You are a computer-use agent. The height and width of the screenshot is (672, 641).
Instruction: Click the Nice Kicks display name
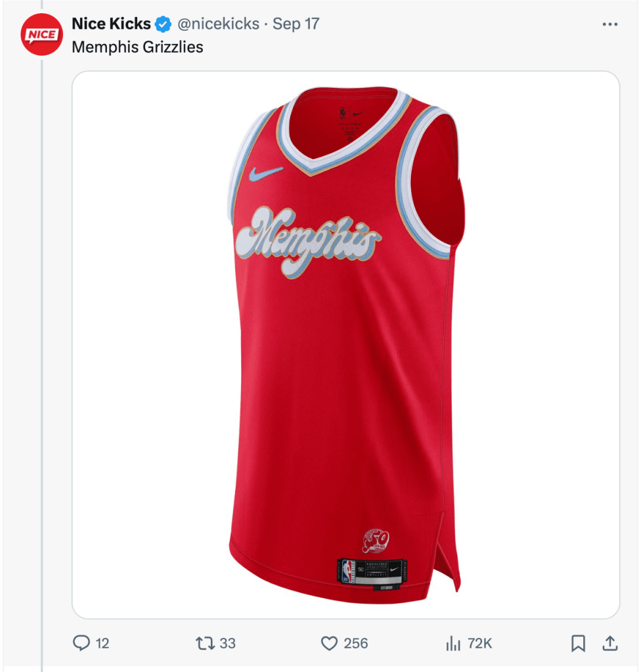(x=111, y=24)
